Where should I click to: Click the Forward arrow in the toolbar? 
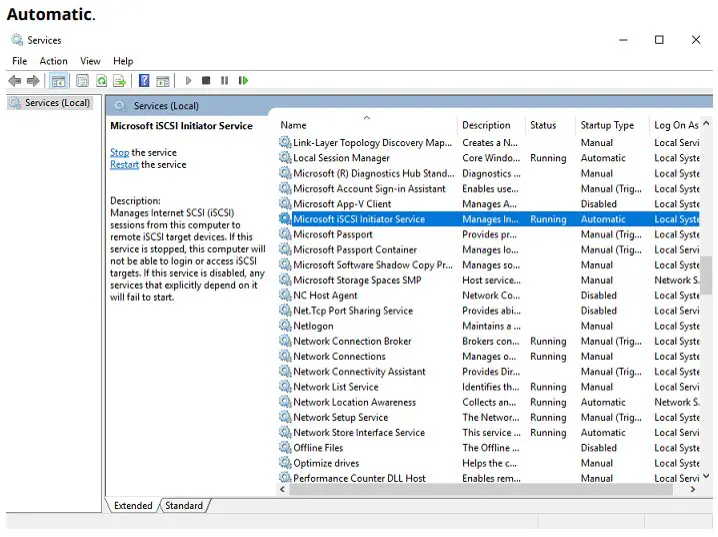(x=33, y=81)
